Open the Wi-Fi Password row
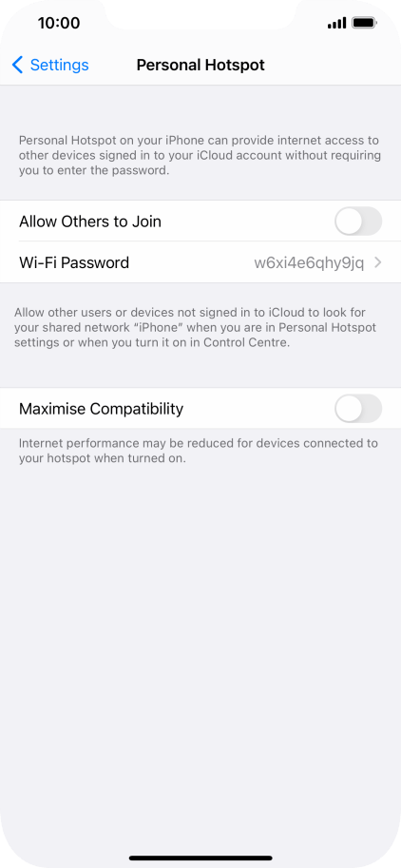 [200, 262]
